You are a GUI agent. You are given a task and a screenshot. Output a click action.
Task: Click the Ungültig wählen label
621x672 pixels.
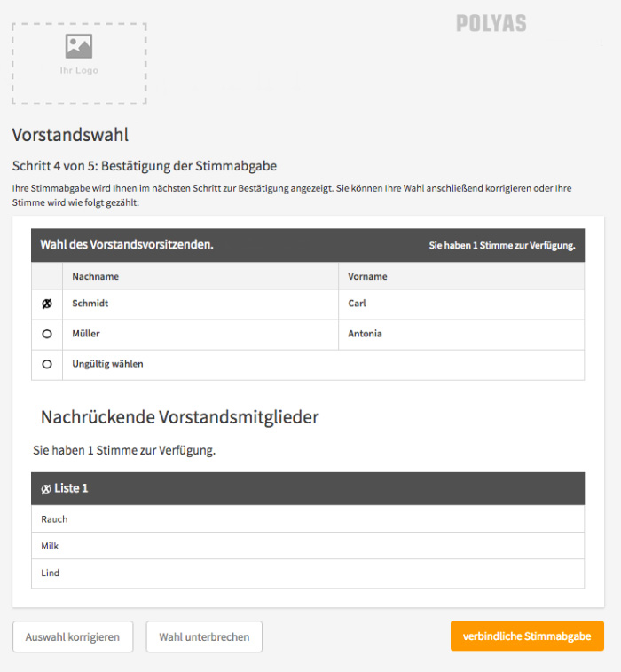point(107,364)
